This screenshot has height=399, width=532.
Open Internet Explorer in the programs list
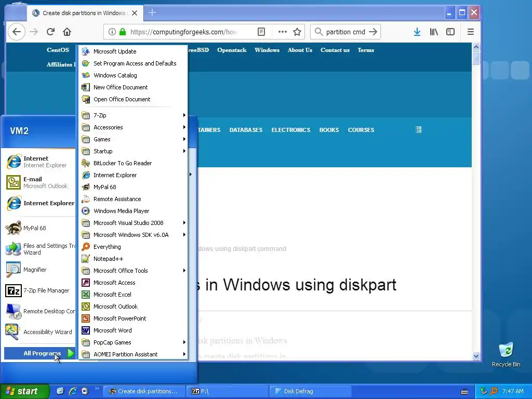pos(133,175)
